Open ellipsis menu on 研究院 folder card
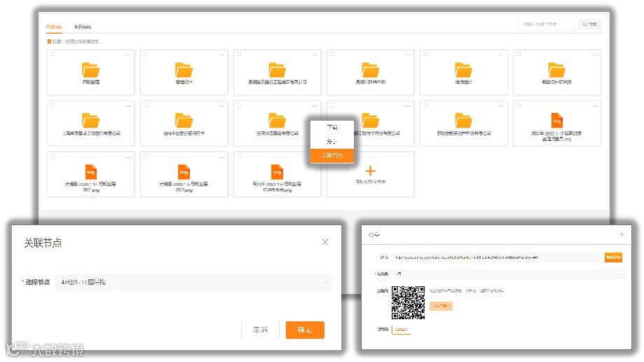Screen dimensions: 644x362 pyautogui.click(x=594, y=55)
